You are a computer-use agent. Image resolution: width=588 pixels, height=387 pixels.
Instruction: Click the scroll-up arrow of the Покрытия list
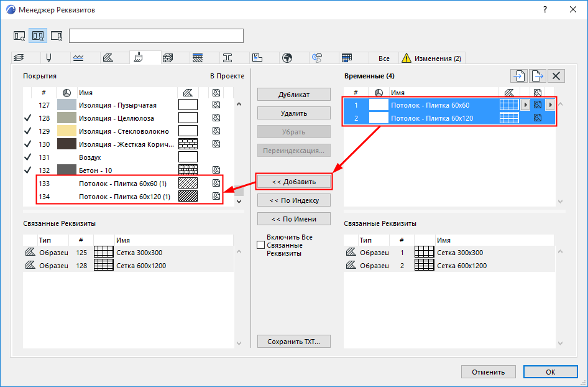click(239, 105)
